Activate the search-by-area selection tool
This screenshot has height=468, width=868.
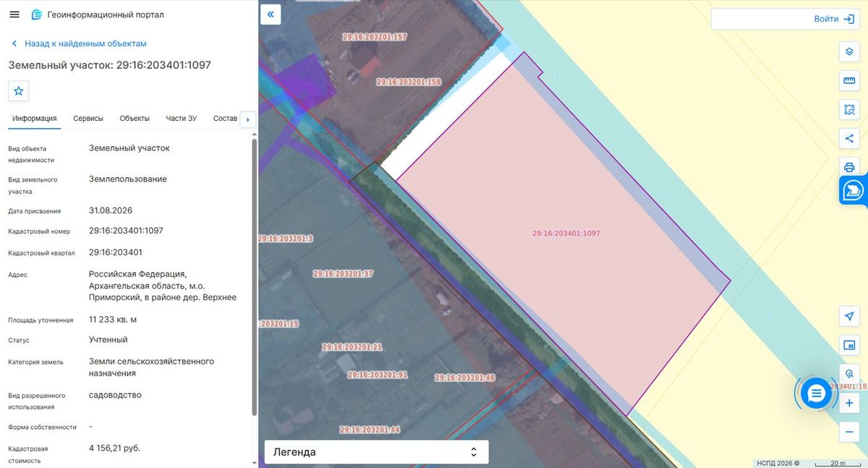pyautogui.click(x=849, y=110)
